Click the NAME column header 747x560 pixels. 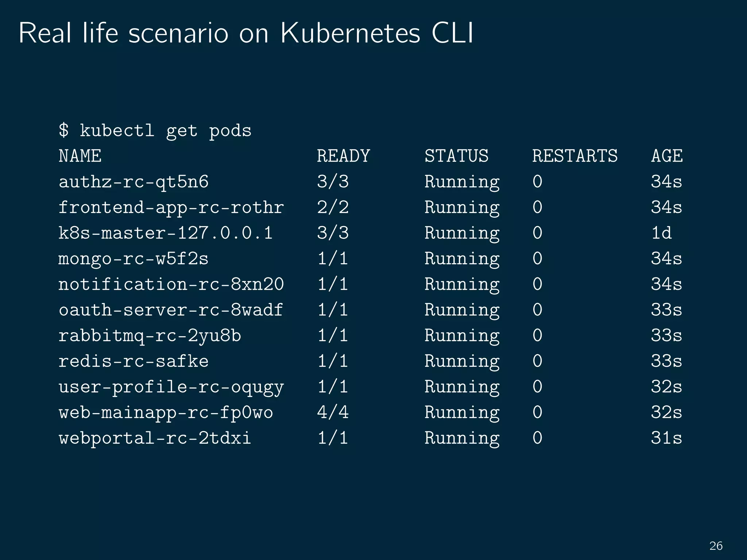(x=80, y=156)
